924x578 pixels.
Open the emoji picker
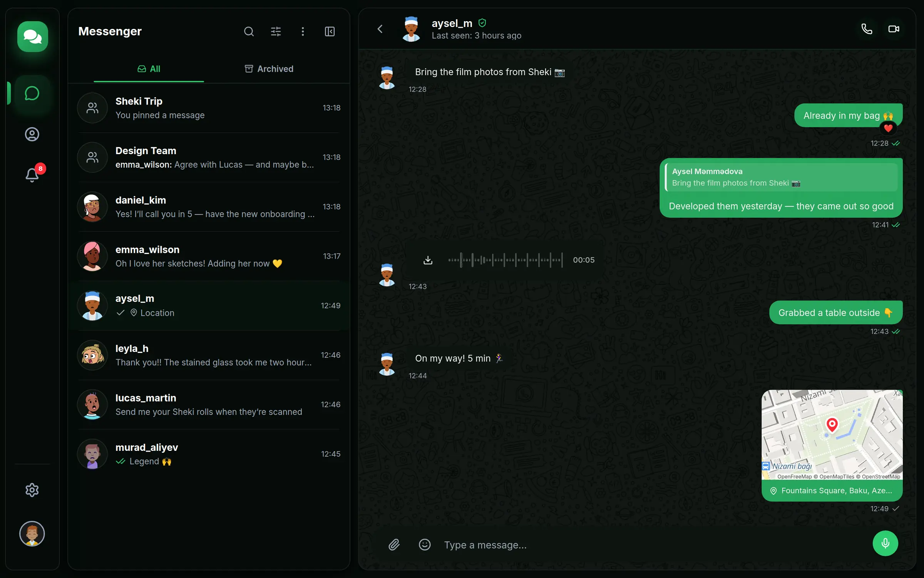[425, 544]
